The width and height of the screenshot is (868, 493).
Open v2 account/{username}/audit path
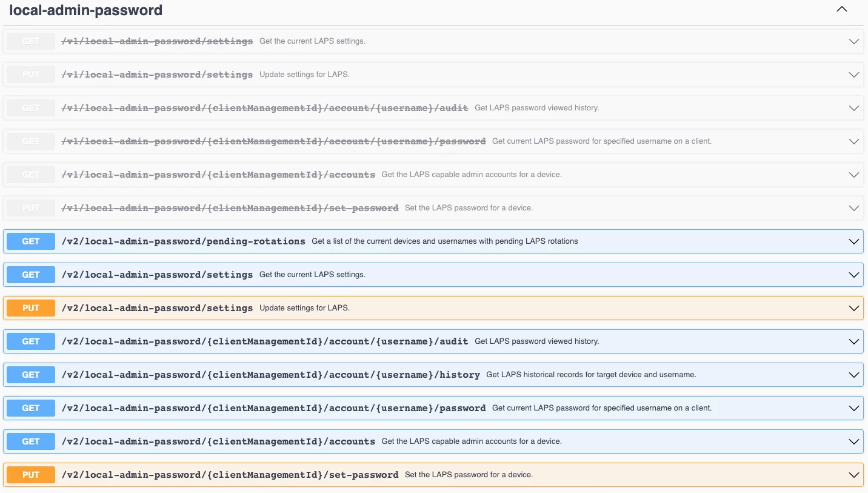(x=265, y=341)
